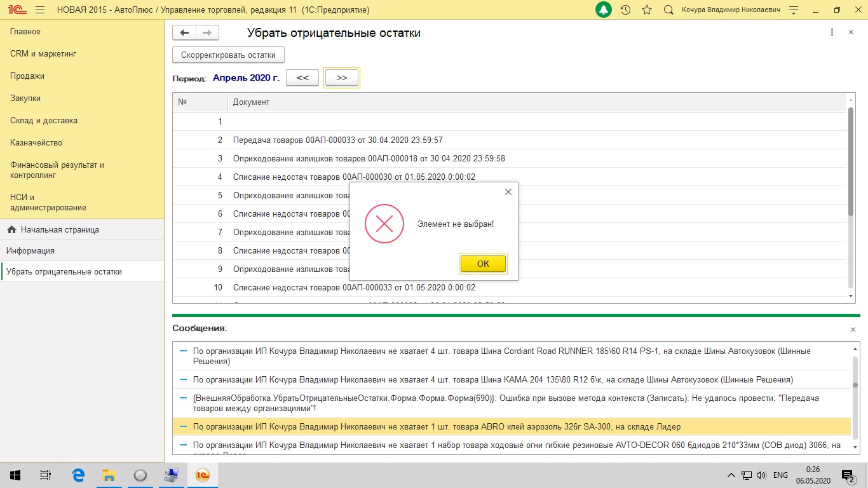868x488 pixels.
Task: Open the history clock icon
Action: click(x=625, y=10)
